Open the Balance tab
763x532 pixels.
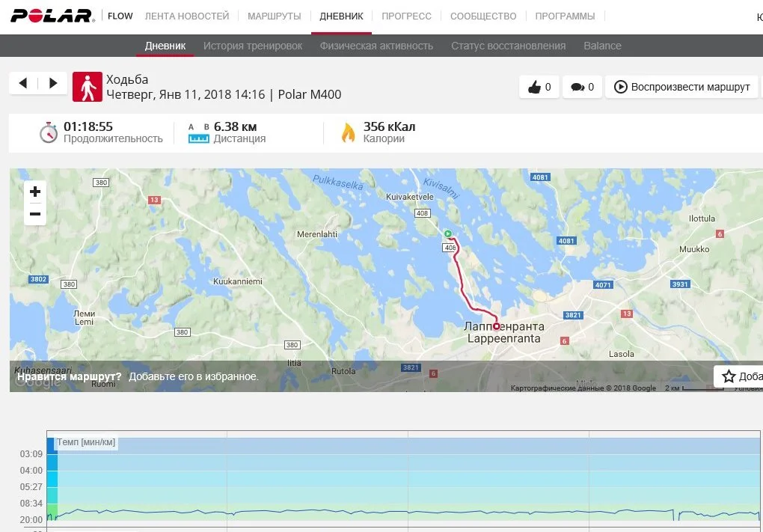(602, 46)
